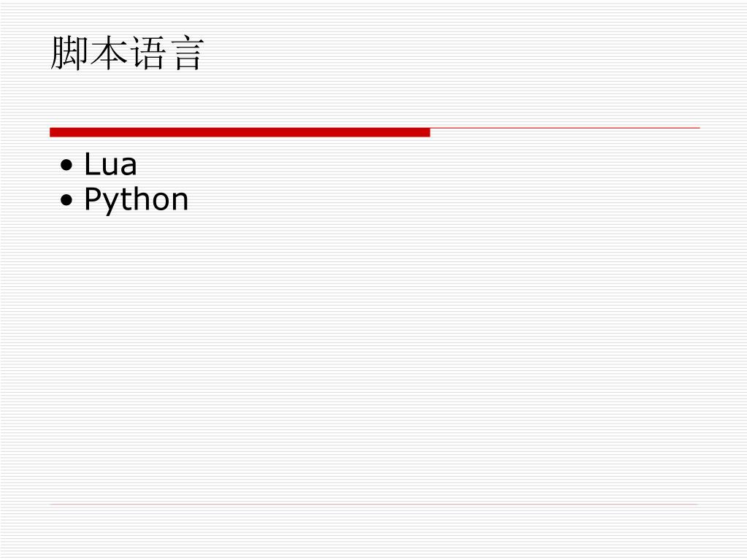Image resolution: width=747 pixels, height=560 pixels.
Task: Click the letter u in Lua
Action: point(108,167)
